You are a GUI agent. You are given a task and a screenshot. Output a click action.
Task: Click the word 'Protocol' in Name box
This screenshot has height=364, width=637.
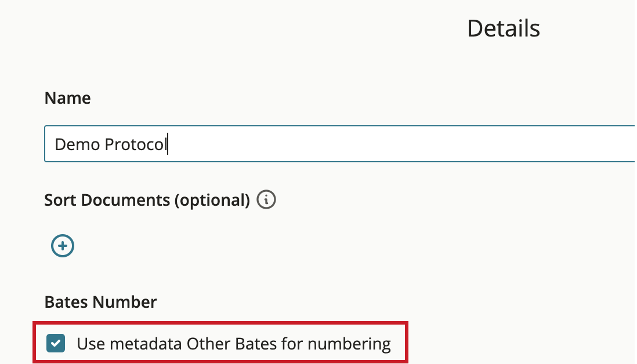[136, 144]
